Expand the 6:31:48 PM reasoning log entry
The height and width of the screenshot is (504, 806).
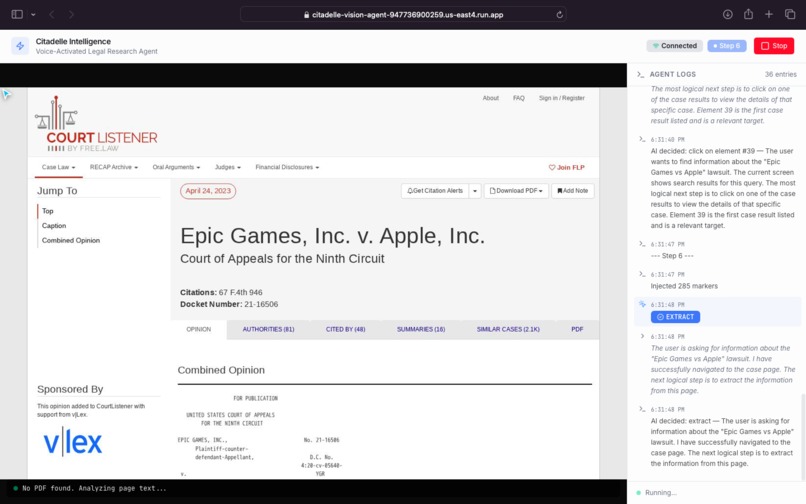tap(642, 336)
